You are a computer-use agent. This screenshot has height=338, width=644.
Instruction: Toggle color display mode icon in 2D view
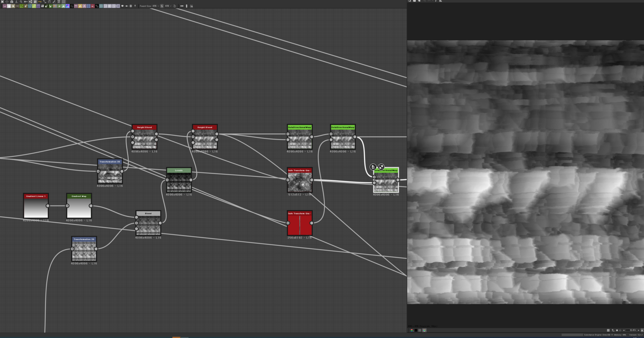click(x=424, y=330)
